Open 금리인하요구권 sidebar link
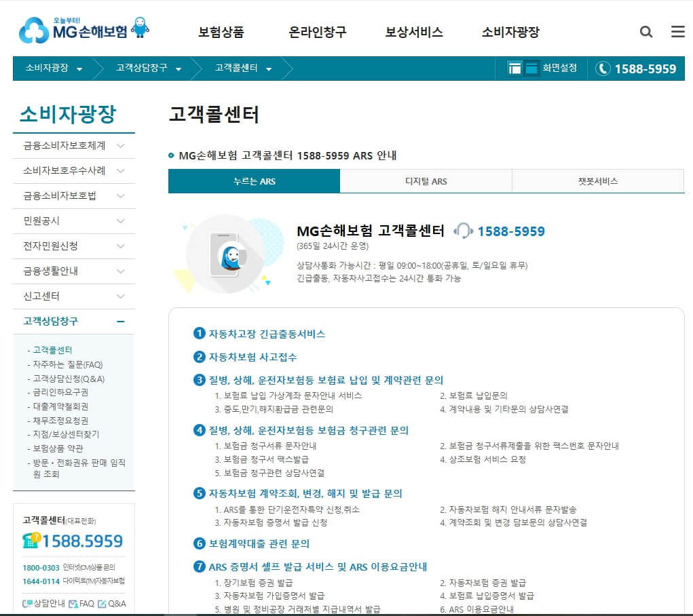693x616 pixels. point(60,392)
